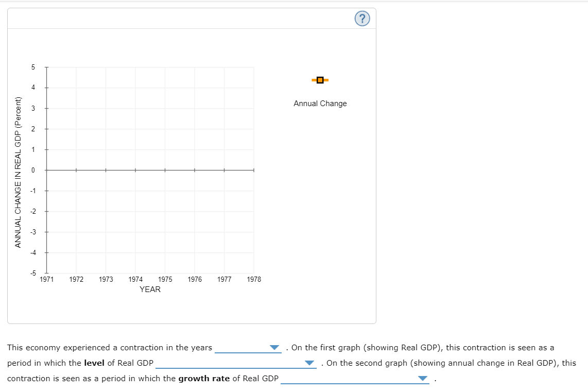Click the 5 value on the y-axis
The width and height of the screenshot is (588, 392).
point(33,67)
